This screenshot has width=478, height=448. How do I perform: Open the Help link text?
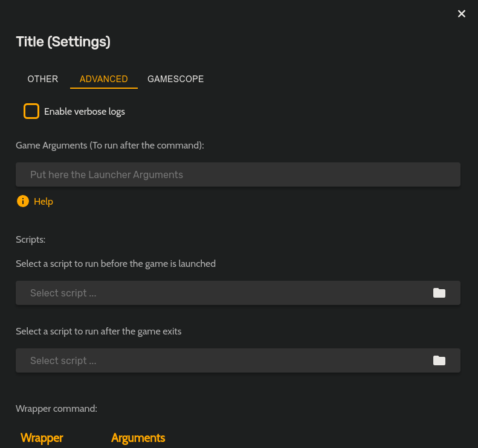pos(44,202)
